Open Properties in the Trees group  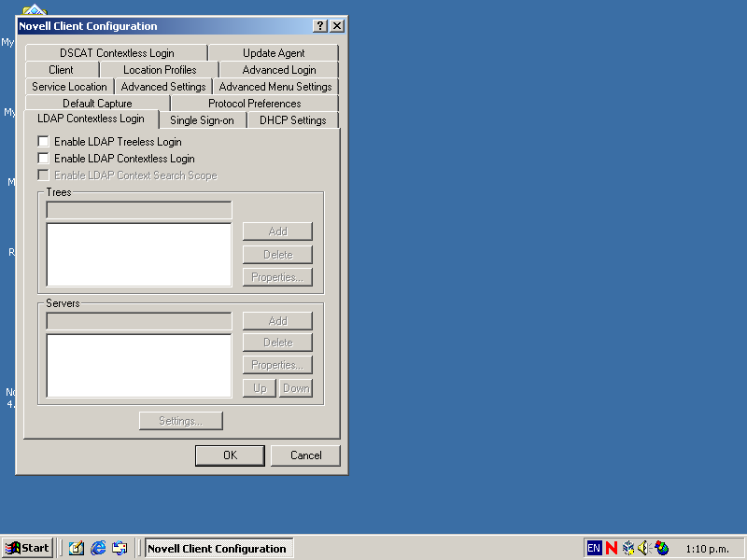click(x=277, y=277)
